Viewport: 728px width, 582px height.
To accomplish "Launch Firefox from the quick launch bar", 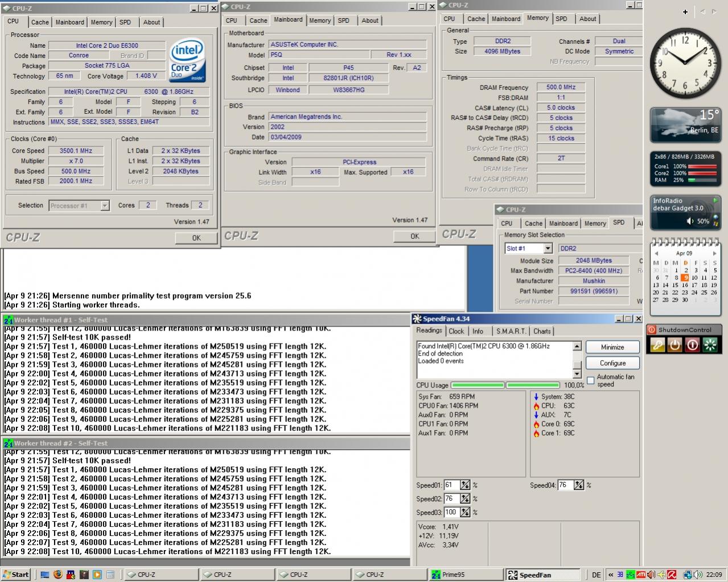I will (58, 575).
